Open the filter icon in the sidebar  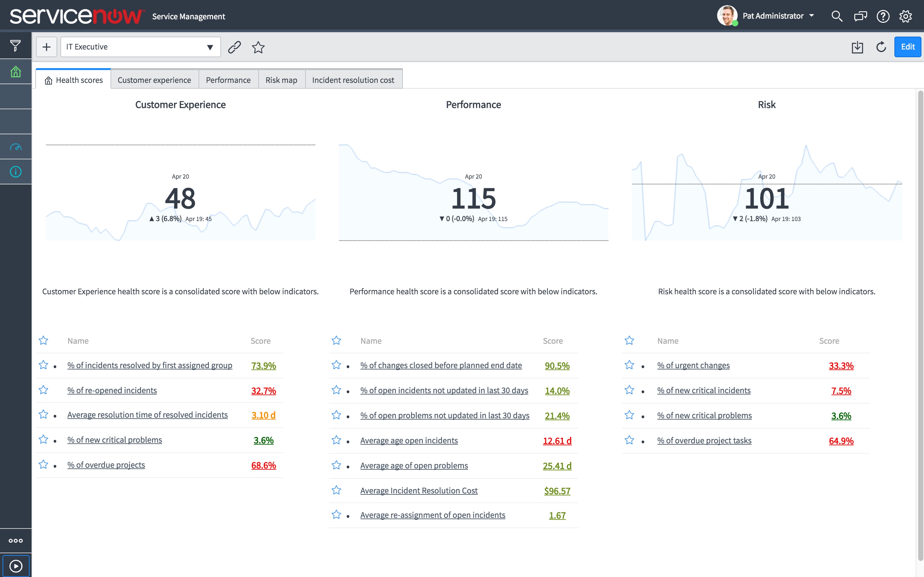coord(15,45)
